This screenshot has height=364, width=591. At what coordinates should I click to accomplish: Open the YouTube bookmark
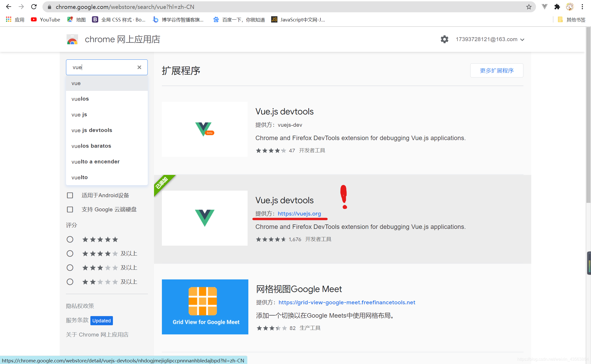(46, 20)
